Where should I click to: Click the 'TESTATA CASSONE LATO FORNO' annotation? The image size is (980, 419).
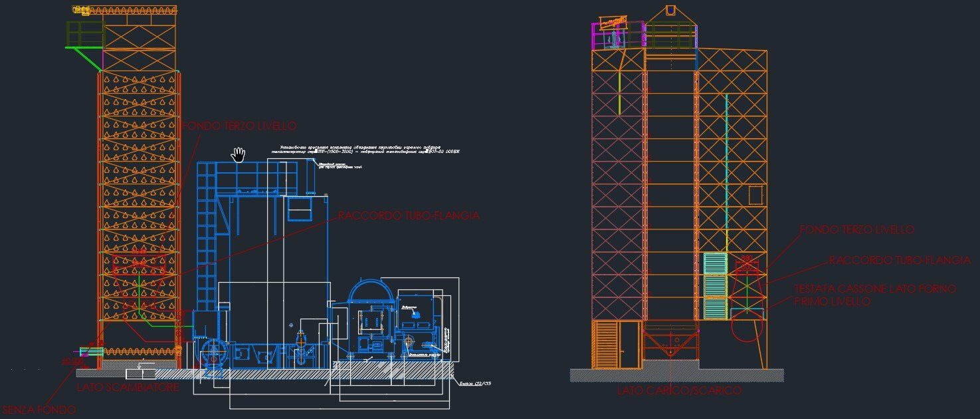pyautogui.click(x=875, y=289)
